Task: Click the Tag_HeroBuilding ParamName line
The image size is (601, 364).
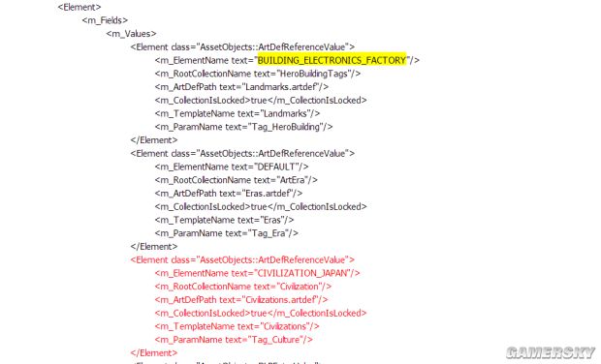Action: [x=243, y=127]
